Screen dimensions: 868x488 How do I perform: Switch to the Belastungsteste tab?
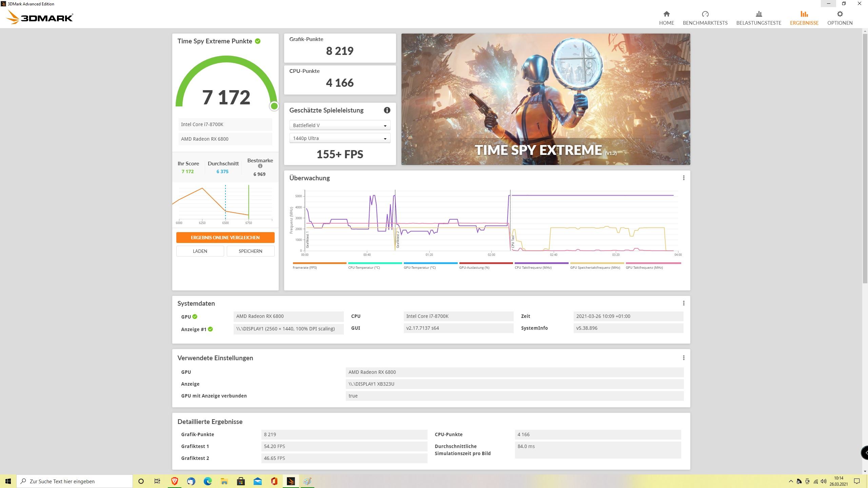coord(758,18)
